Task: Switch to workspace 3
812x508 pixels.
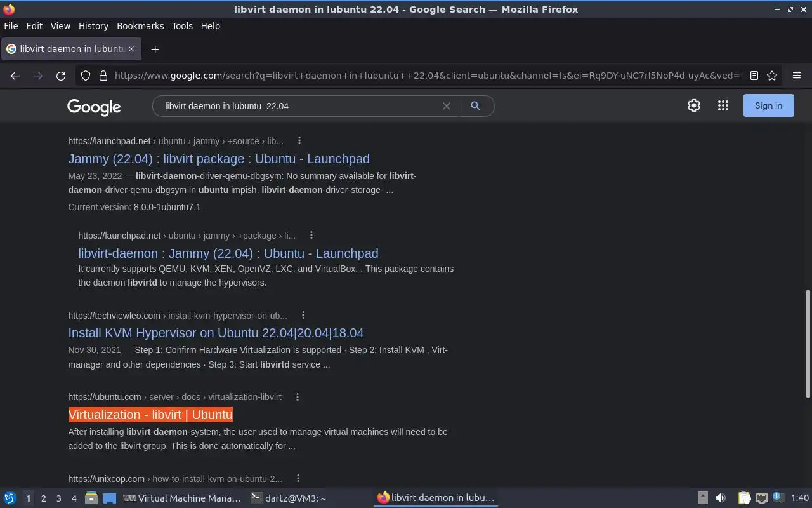Action: (58, 498)
